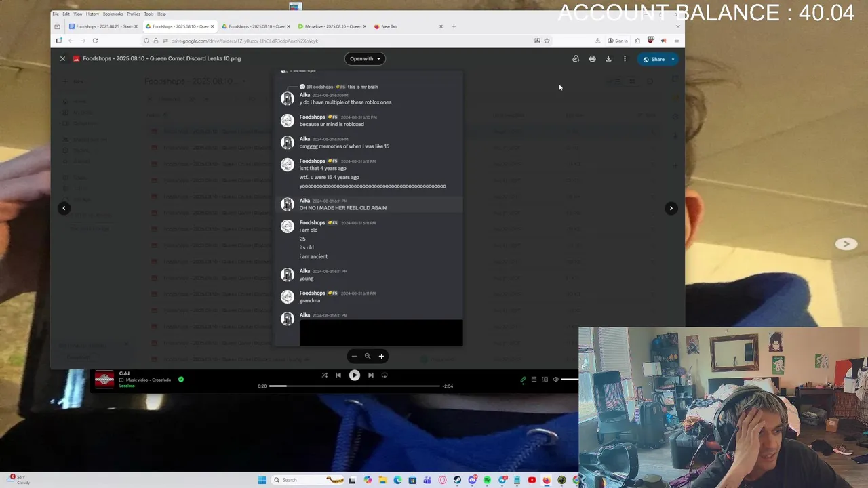868x488 pixels.
Task: Switch to the New Tab tab
Action: (x=407, y=26)
